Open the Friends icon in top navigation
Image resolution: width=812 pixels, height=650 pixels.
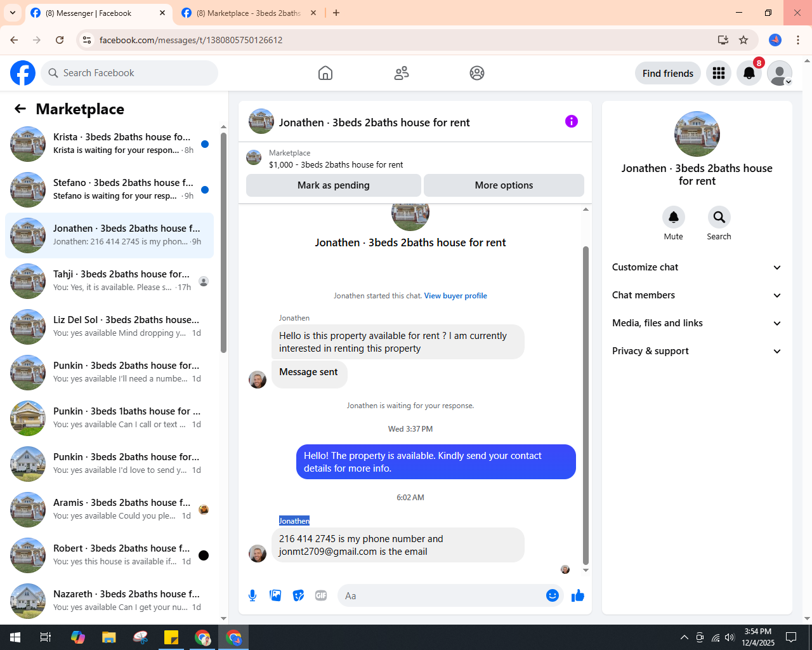click(402, 73)
